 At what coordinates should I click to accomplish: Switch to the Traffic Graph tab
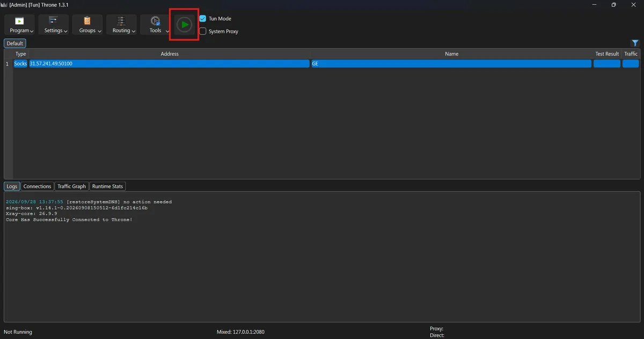[x=71, y=186]
